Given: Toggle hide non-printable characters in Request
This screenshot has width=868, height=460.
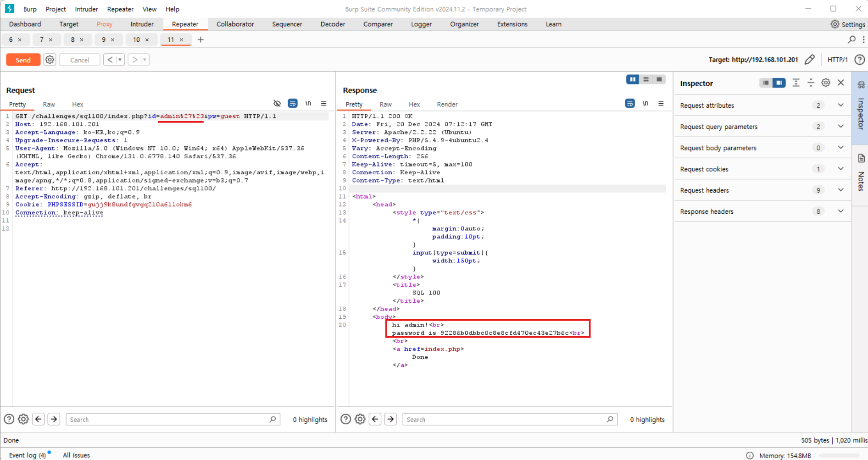Looking at the screenshot, I should 277,104.
